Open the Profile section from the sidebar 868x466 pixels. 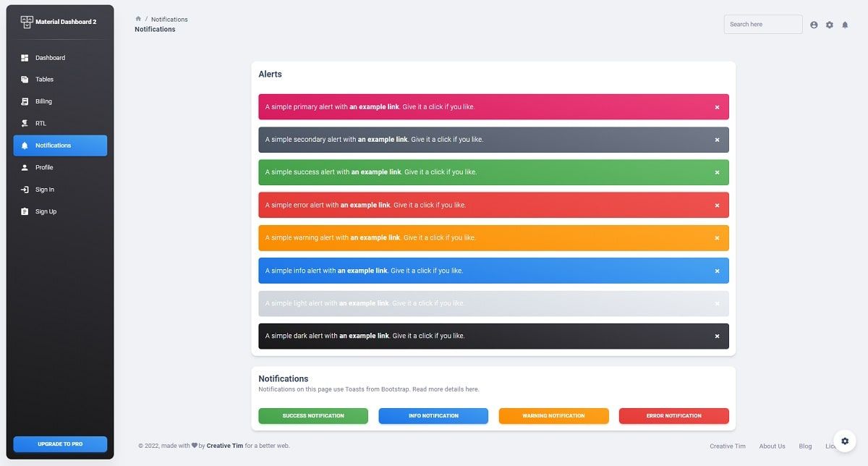point(26,167)
